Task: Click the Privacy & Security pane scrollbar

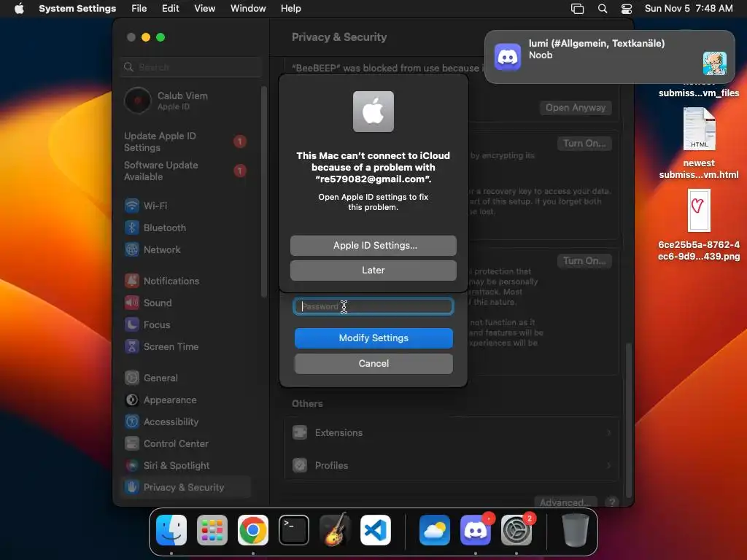Action: click(628, 419)
